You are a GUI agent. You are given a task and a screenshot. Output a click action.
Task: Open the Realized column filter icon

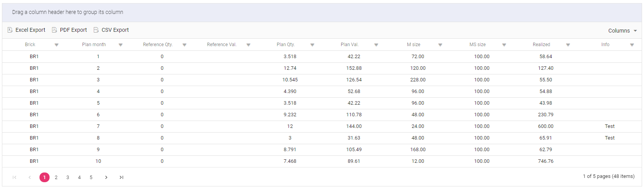[568, 45]
